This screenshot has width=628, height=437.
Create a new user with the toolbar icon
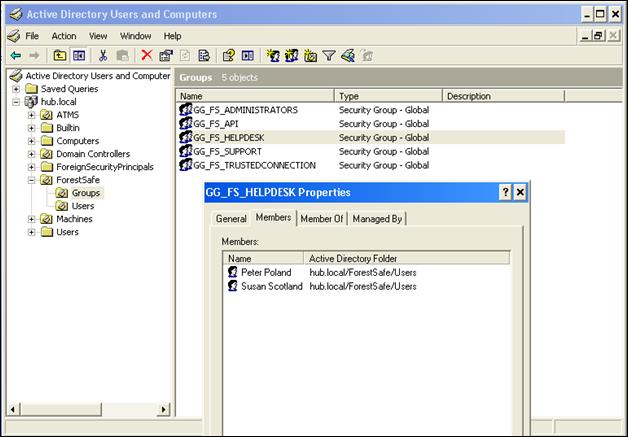[273, 56]
